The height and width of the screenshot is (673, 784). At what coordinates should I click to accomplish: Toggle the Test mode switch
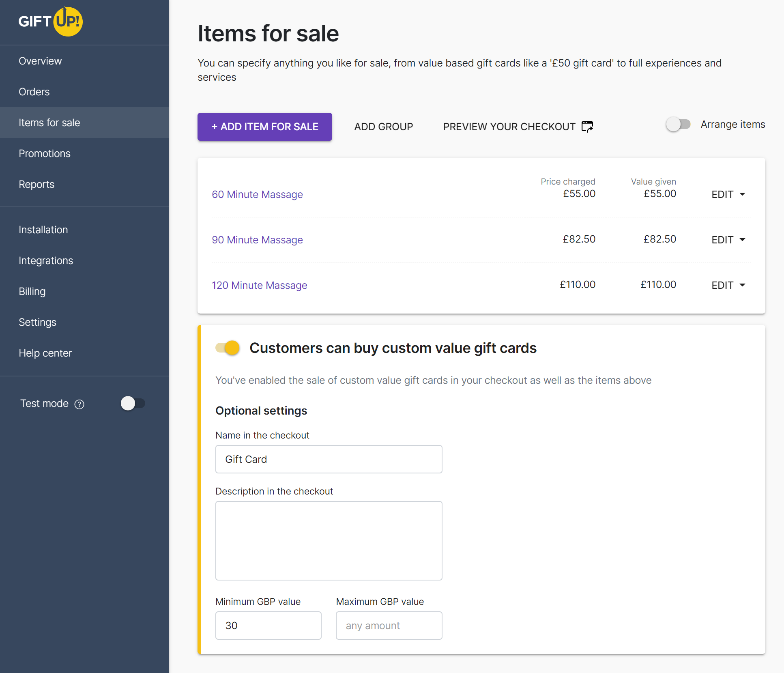click(x=133, y=403)
